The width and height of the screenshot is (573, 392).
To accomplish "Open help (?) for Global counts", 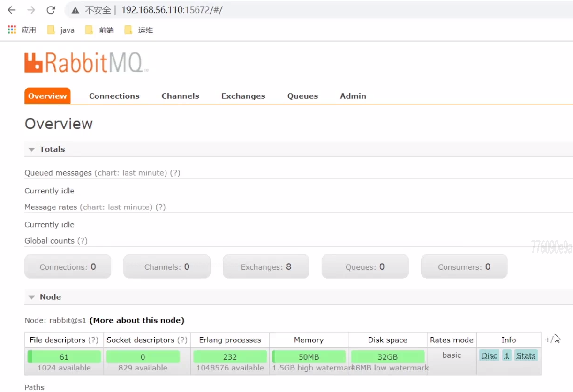I will point(83,241).
